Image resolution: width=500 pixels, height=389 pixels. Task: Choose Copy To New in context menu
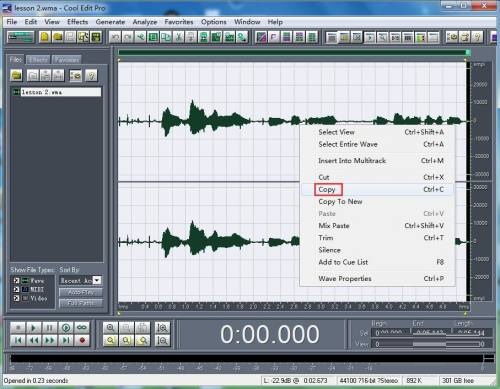[x=378, y=202]
